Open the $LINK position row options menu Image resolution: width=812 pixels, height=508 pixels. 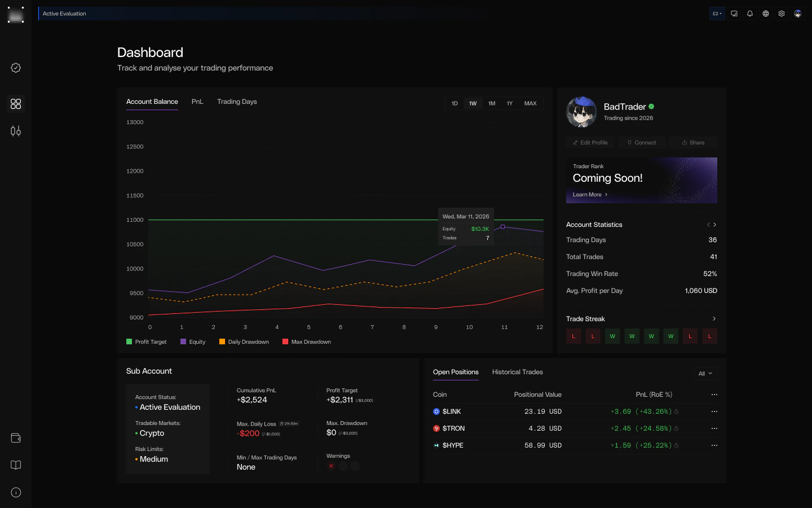coord(714,411)
